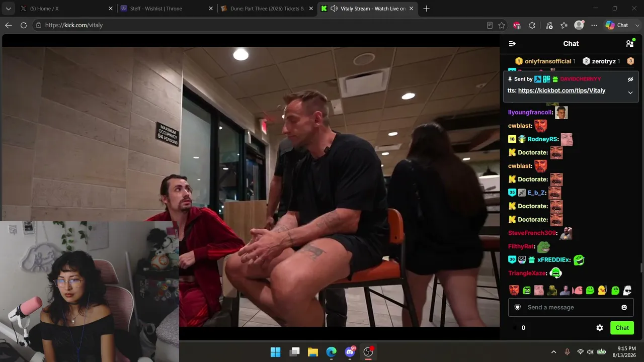Open the browser profile avatar
The height and width of the screenshot is (362, 644).
tap(579, 25)
